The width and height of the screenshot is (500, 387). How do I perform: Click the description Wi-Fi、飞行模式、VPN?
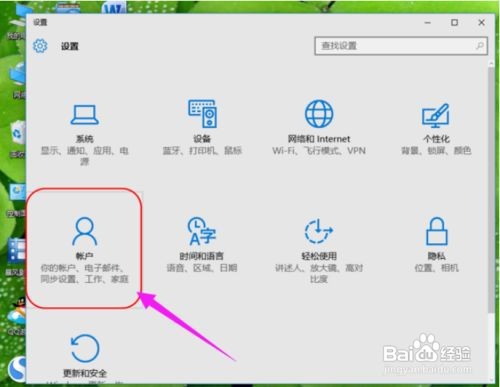click(319, 151)
